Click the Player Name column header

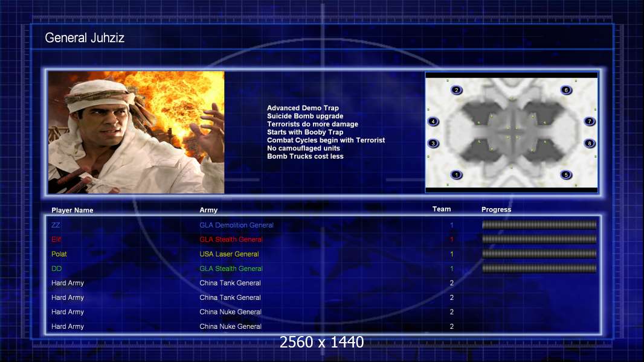pyautogui.click(x=72, y=211)
